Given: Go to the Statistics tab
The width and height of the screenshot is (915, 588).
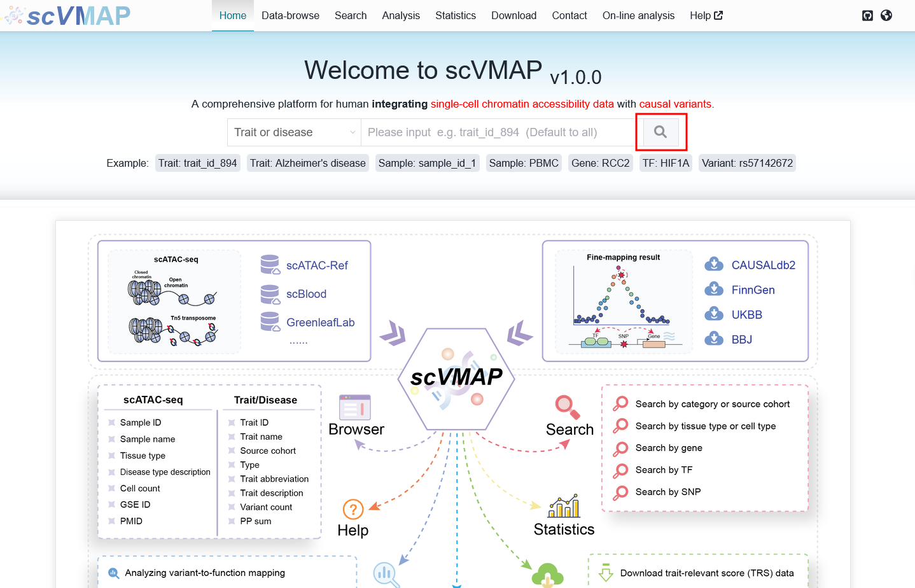Looking at the screenshot, I should tap(456, 15).
